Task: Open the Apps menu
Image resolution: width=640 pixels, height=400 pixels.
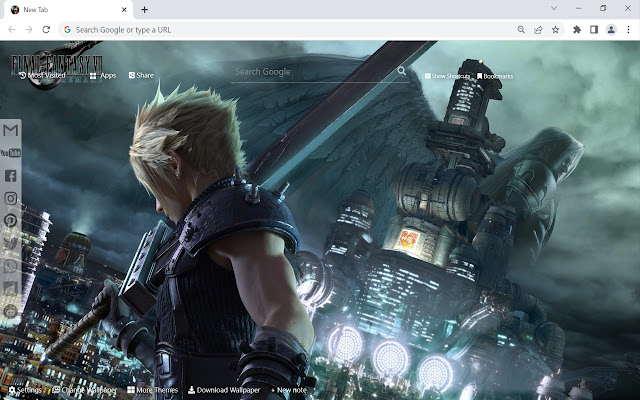Action: [103, 76]
